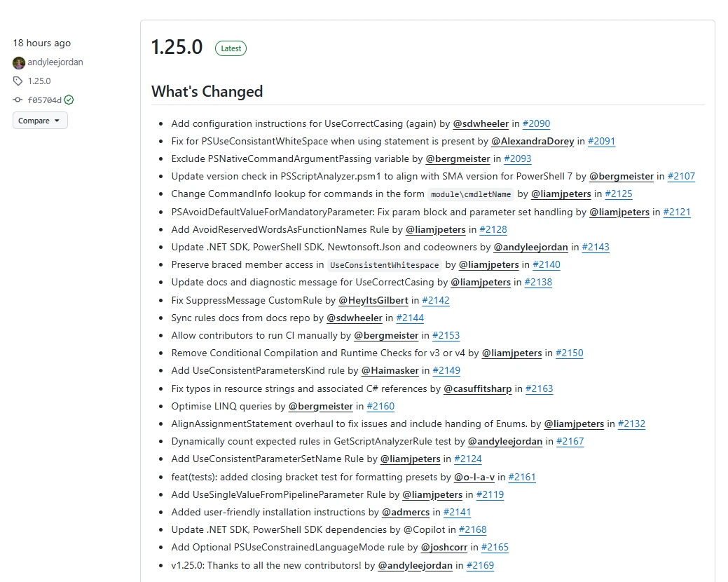Open the 1.25.0 release title
Viewport: 728px width, 582px height.
177,47
